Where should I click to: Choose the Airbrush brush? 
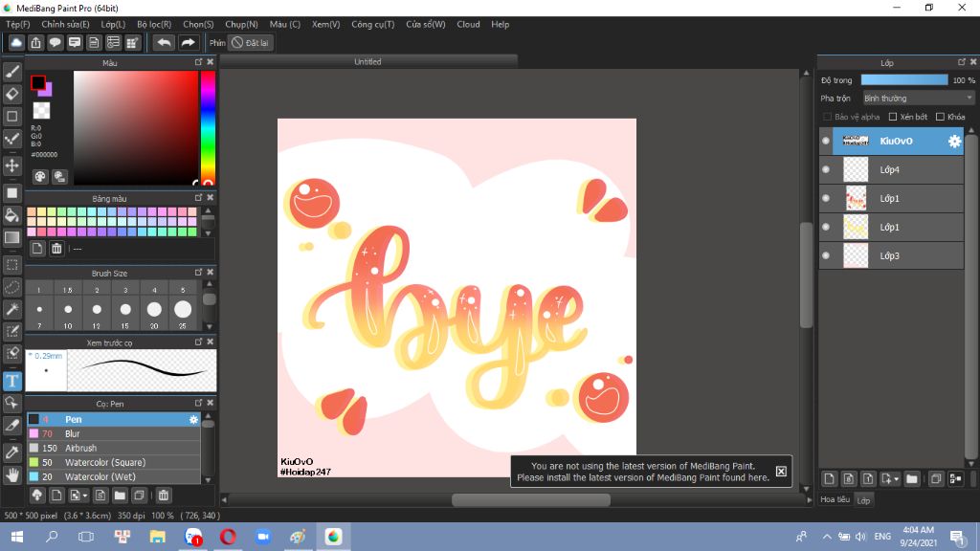113,448
